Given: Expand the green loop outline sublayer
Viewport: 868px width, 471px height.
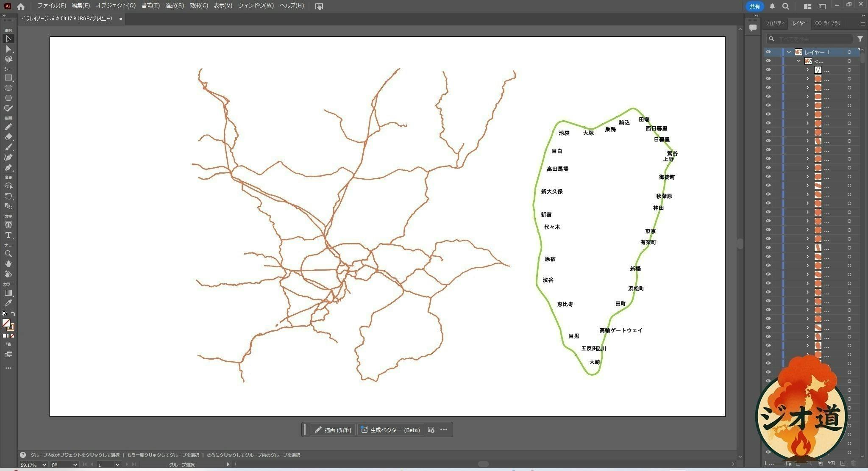Looking at the screenshot, I should click(x=807, y=70).
